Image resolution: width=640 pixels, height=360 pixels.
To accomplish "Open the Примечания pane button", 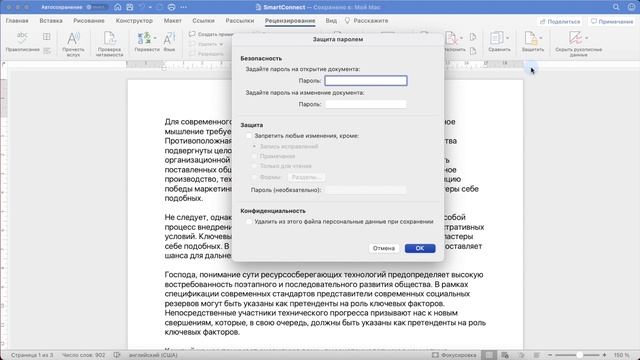I will point(612,21).
